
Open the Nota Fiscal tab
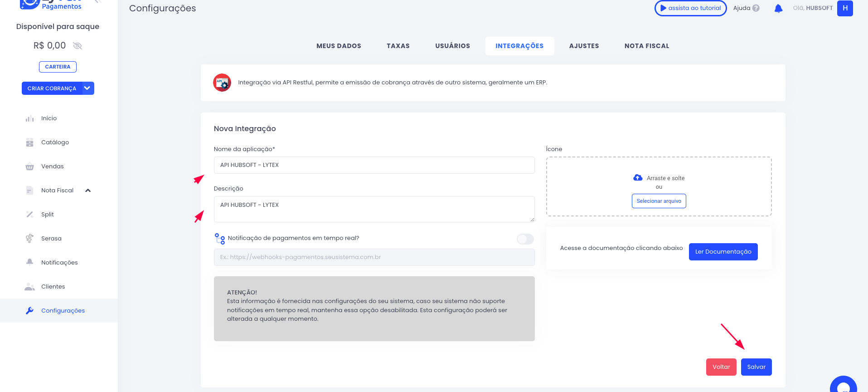(x=647, y=46)
